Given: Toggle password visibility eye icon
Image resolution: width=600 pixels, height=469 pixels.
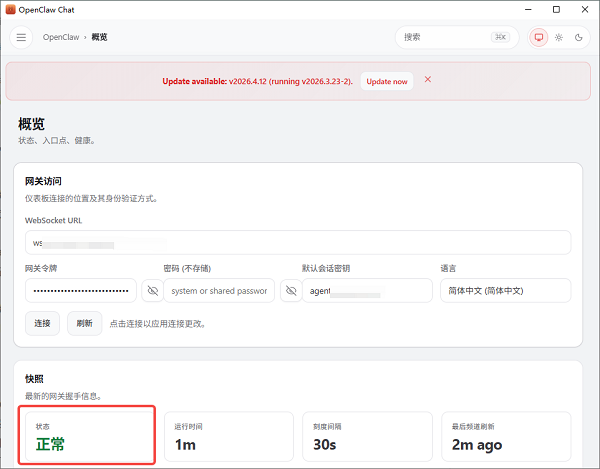Looking at the screenshot, I should coord(291,291).
